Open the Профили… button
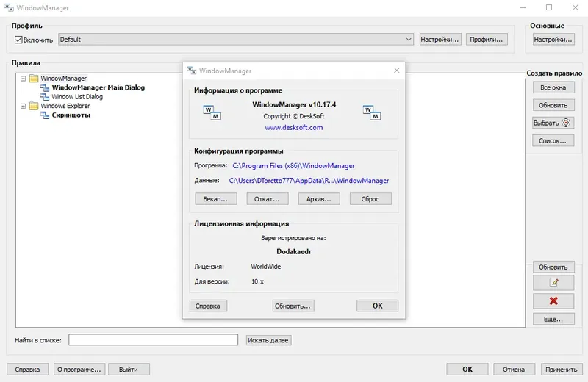This screenshot has height=382, width=588. tap(487, 40)
